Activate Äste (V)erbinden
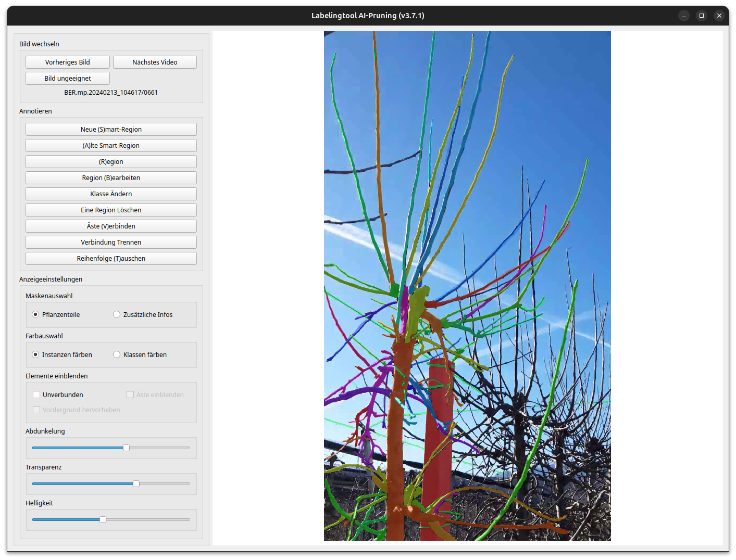This screenshot has width=736, height=560. 111,226
